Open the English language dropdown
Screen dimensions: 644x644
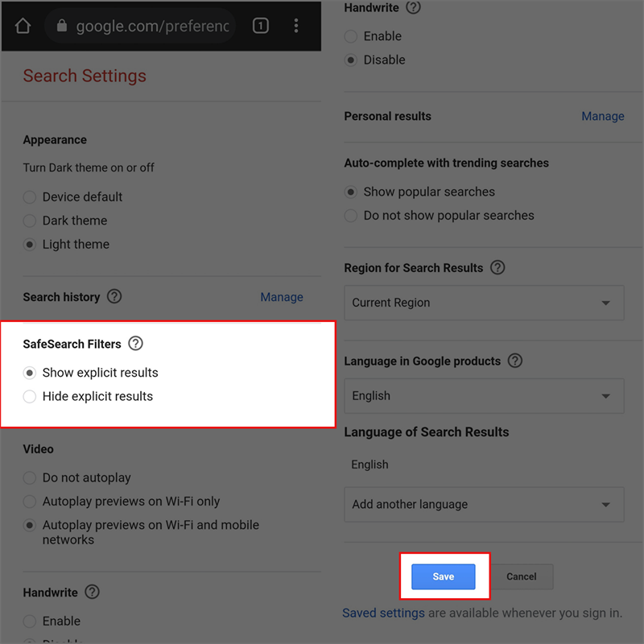(484, 396)
